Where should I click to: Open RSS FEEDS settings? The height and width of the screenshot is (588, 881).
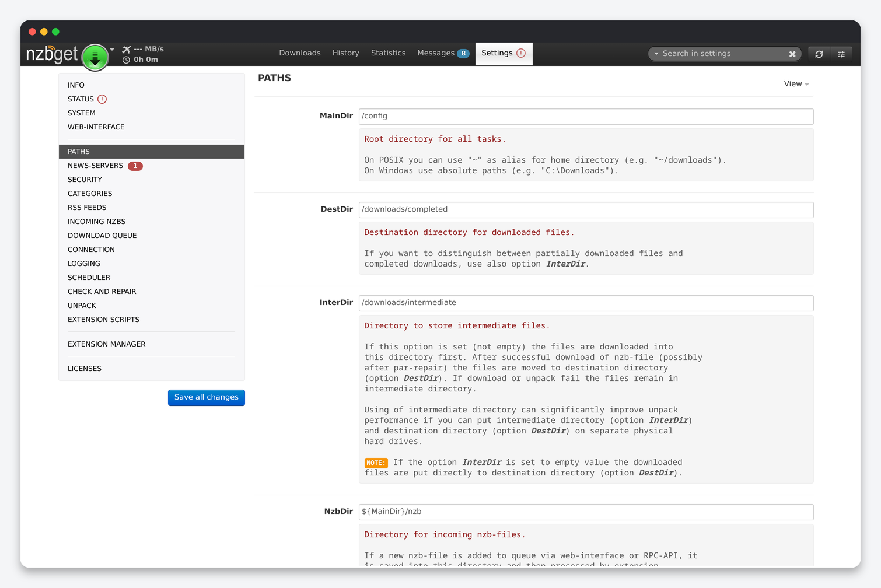tap(152, 208)
